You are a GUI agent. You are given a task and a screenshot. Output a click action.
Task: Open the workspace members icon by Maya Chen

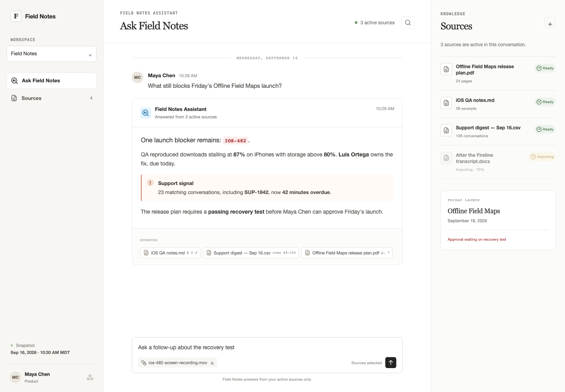click(x=90, y=377)
